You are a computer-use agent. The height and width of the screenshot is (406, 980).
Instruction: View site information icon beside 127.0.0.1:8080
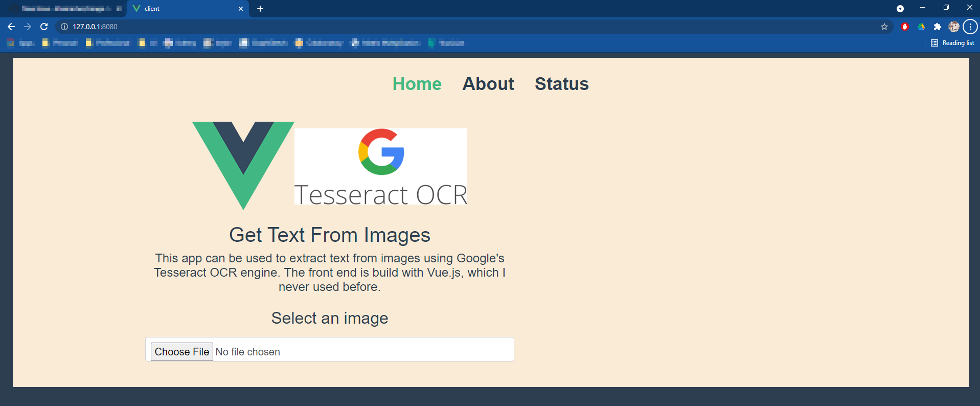click(x=64, y=27)
